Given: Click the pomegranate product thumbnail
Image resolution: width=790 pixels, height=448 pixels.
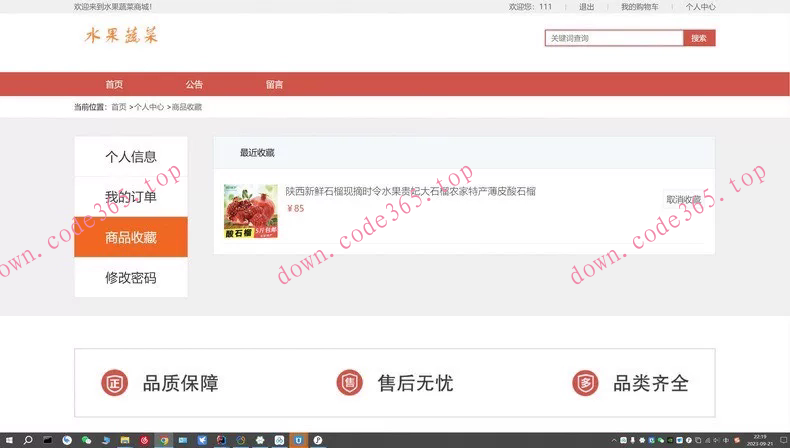Looking at the screenshot, I should tap(250, 211).
